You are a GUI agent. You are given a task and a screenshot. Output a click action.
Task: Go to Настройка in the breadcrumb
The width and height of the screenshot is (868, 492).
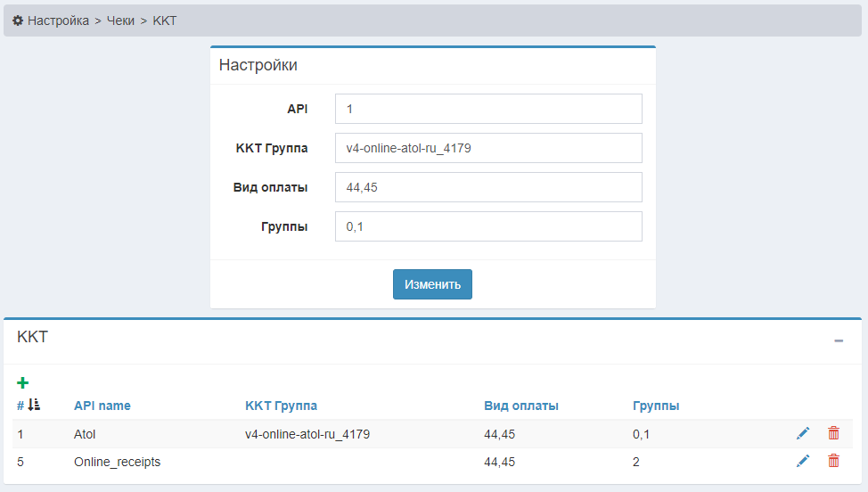click(x=58, y=20)
